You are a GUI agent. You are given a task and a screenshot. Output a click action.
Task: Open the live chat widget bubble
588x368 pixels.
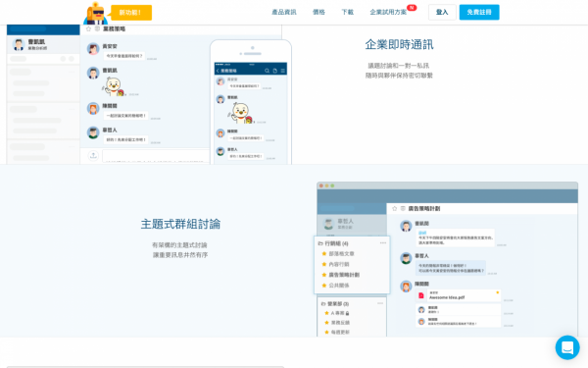pos(567,347)
